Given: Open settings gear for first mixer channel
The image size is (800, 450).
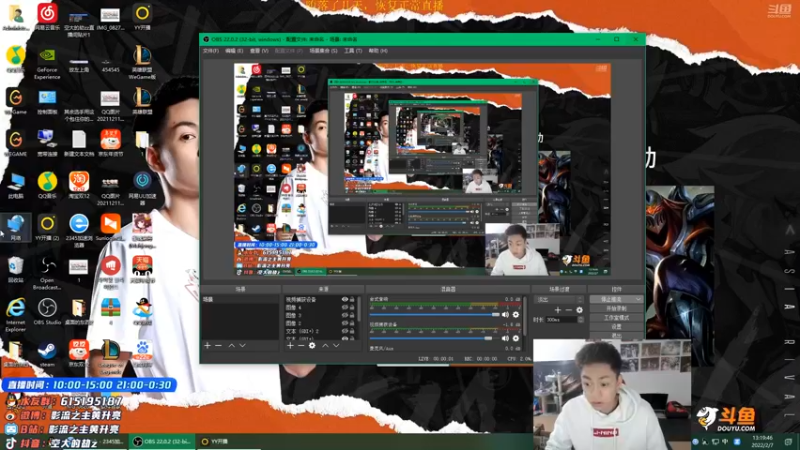Looking at the screenshot, I should [516, 315].
